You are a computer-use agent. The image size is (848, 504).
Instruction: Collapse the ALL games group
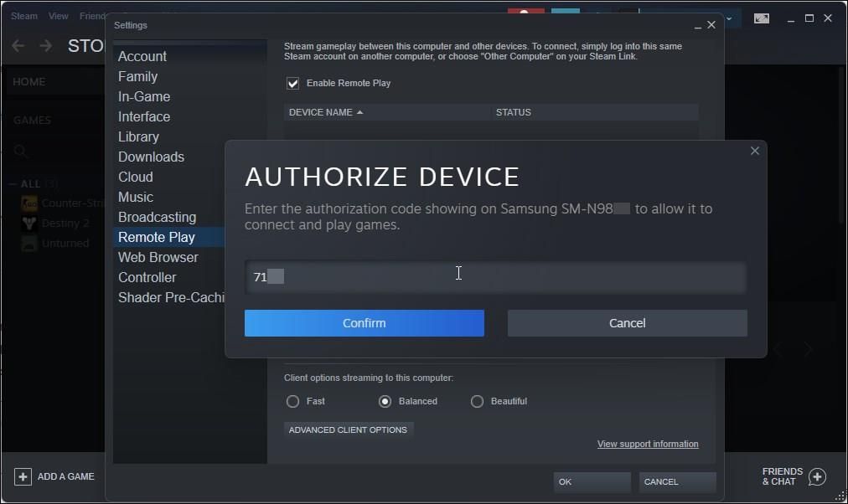(x=13, y=183)
